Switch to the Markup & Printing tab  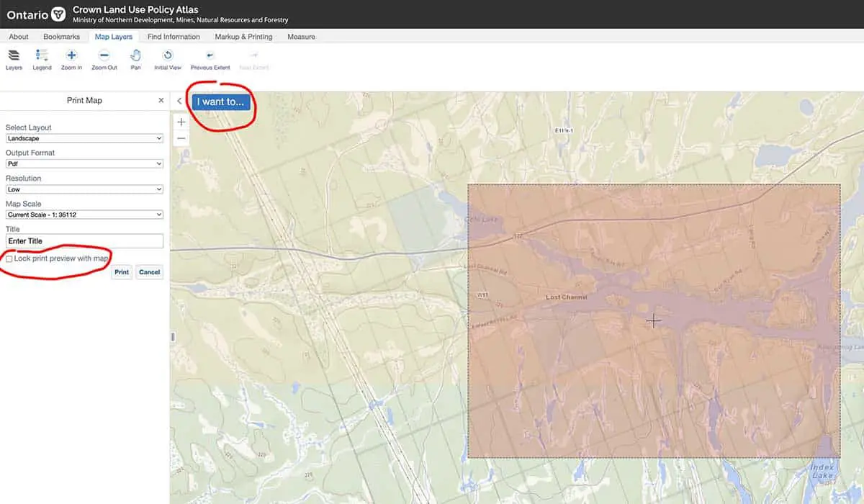click(x=243, y=36)
